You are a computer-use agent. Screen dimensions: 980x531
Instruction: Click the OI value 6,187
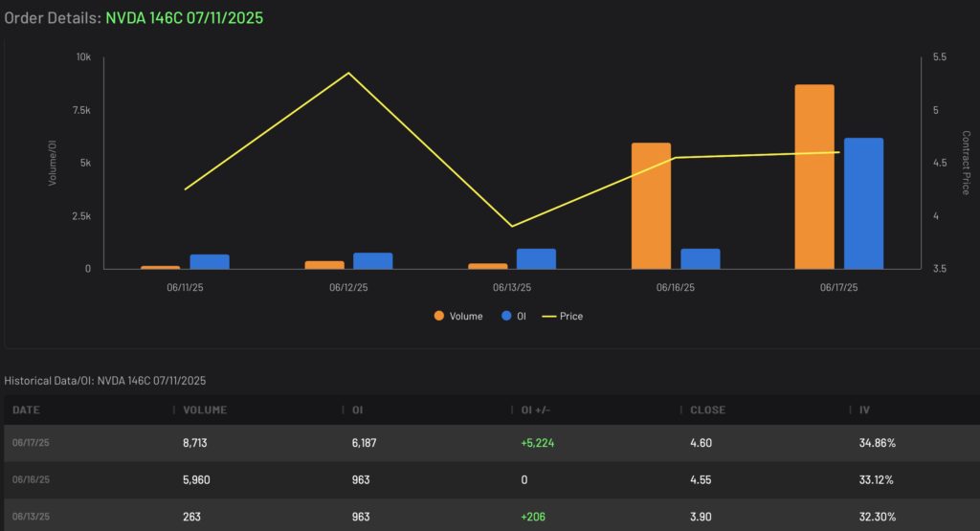365,443
